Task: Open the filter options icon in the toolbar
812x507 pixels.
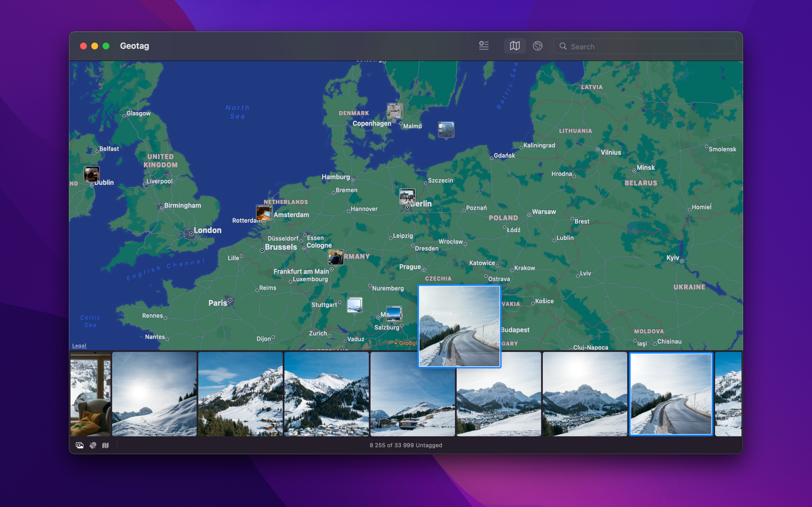Action: 483,46
